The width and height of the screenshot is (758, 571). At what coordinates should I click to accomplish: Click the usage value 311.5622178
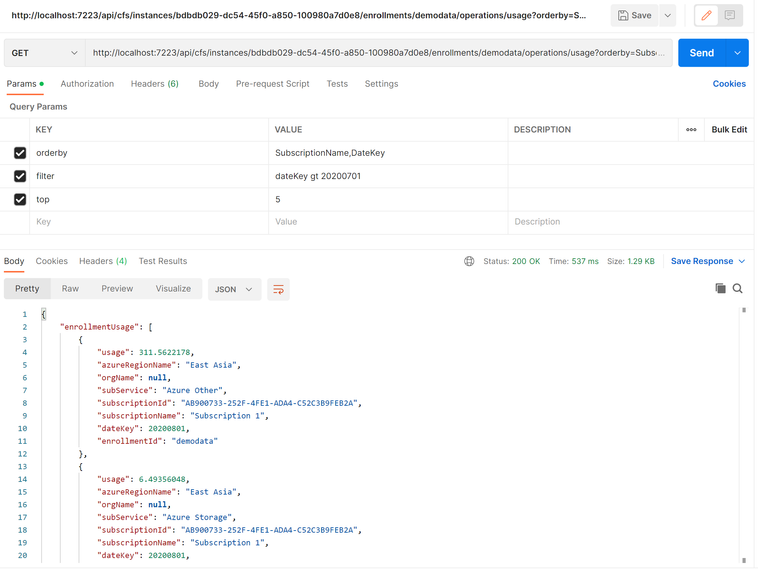(x=164, y=352)
